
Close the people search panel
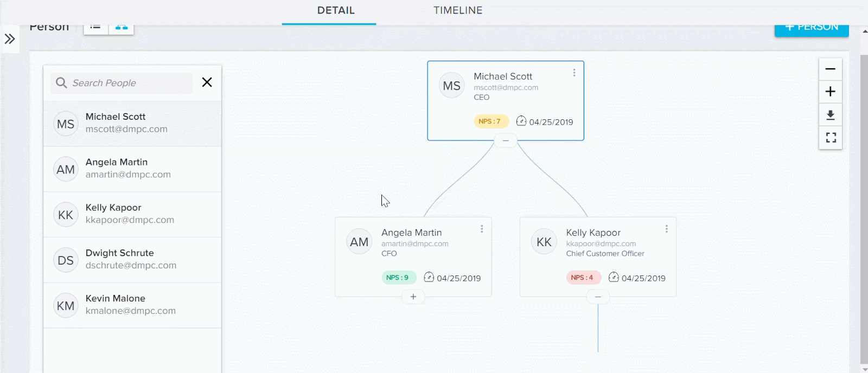point(207,82)
